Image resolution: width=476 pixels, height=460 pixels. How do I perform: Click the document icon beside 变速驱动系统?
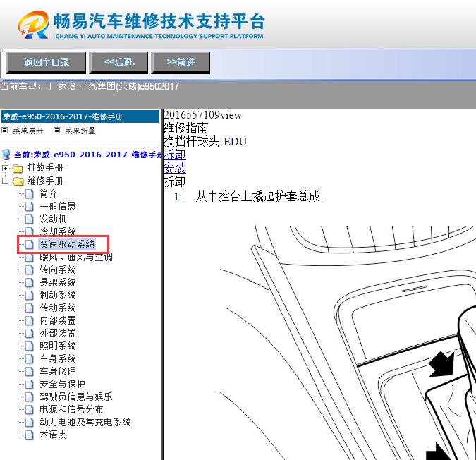pos(30,245)
